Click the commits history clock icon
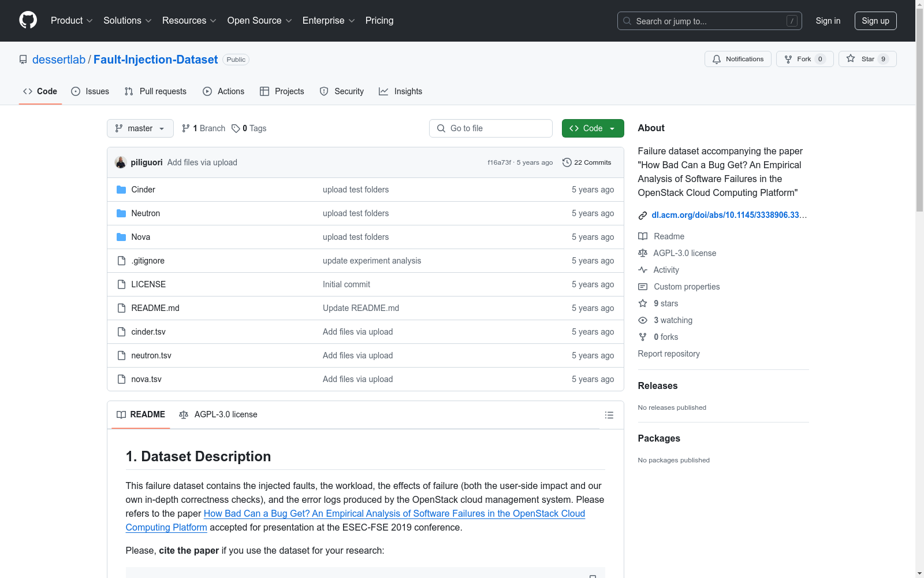The height and width of the screenshot is (578, 924). click(567, 162)
